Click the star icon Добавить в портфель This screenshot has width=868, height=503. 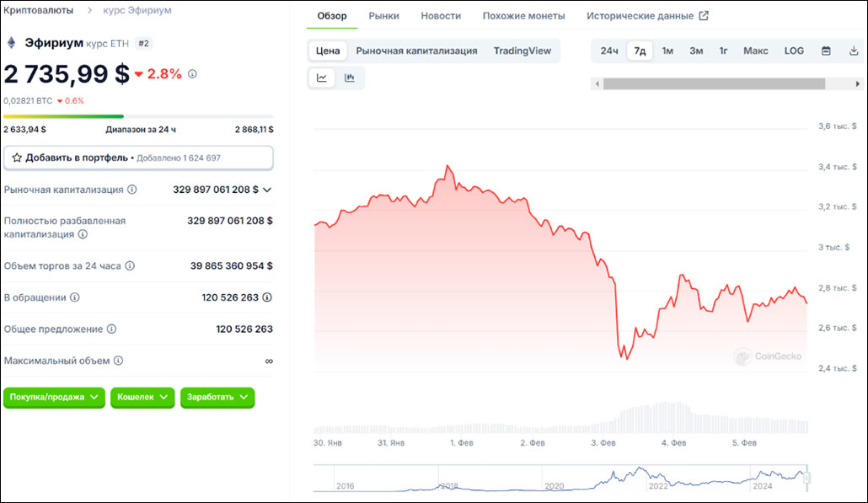tap(17, 158)
